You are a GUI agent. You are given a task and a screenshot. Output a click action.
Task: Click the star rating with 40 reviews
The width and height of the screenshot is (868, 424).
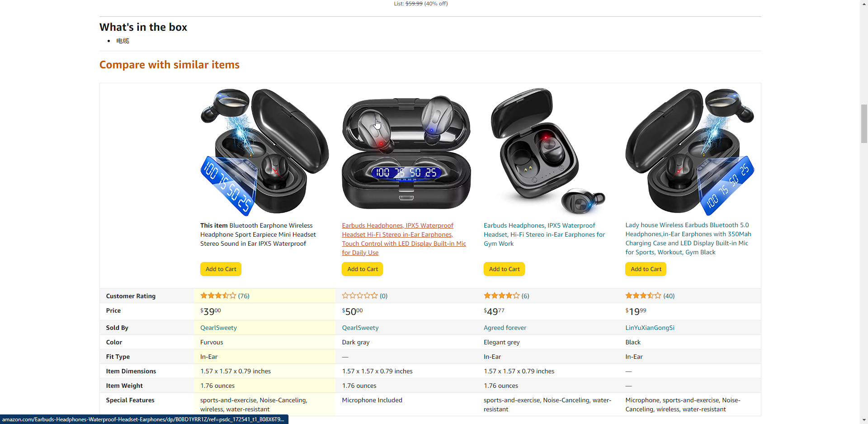pos(643,295)
